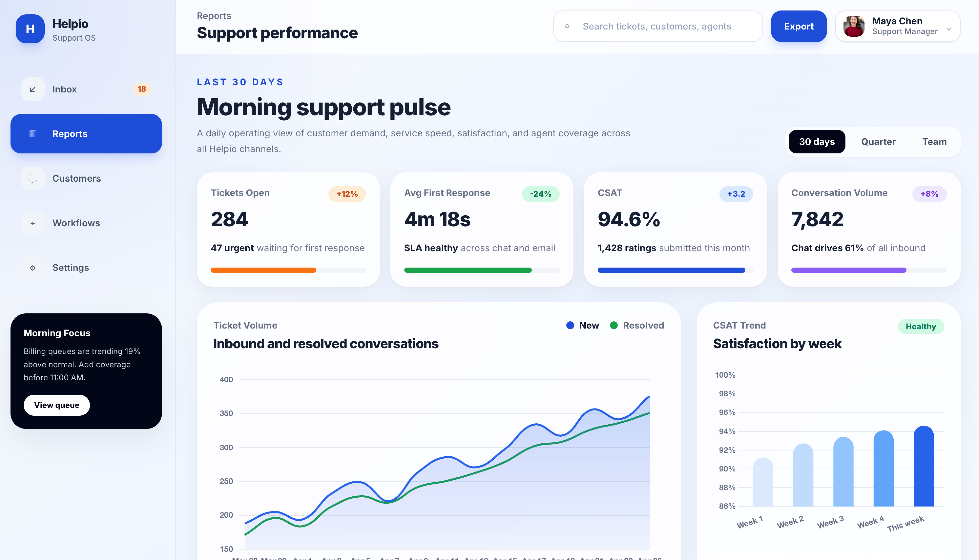
Task: Click the View queue button
Action: tap(57, 405)
